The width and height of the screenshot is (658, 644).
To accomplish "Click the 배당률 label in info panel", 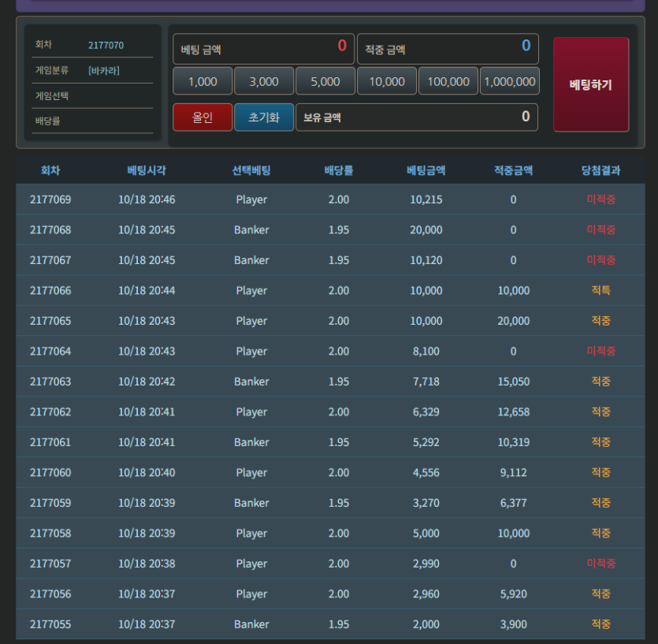I will point(48,121).
